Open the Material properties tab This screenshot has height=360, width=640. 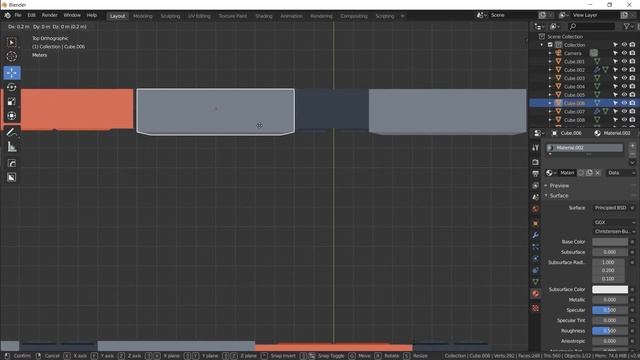click(x=535, y=293)
